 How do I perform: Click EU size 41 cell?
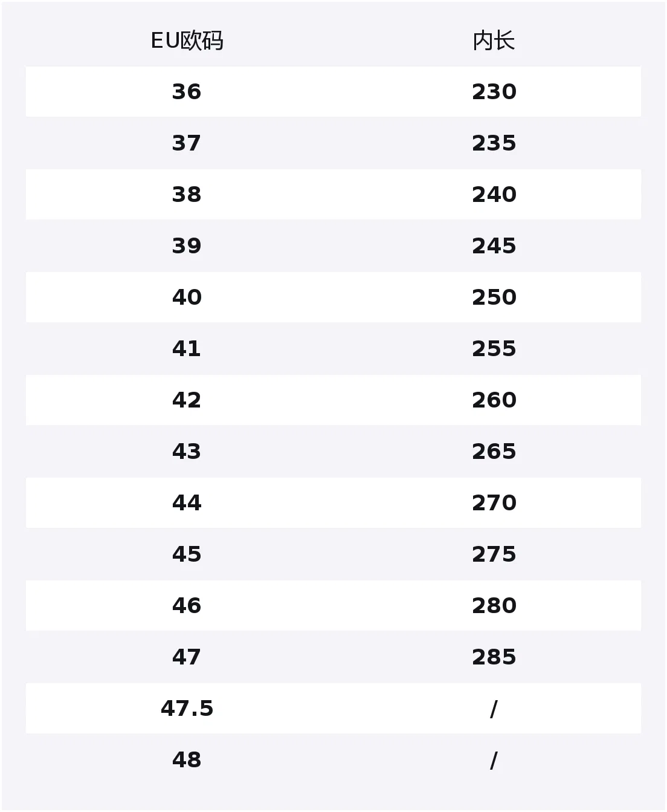pyautogui.click(x=186, y=349)
